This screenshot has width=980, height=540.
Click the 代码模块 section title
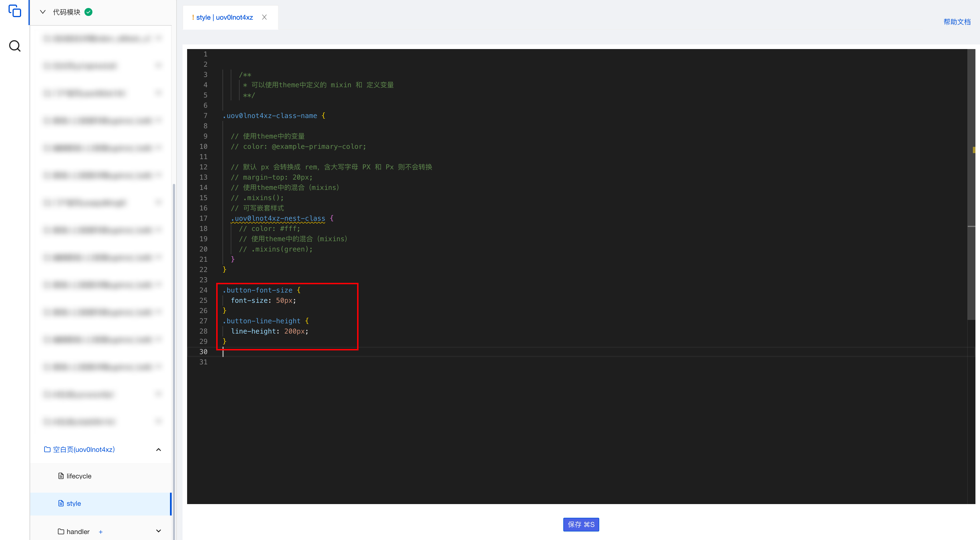point(66,12)
